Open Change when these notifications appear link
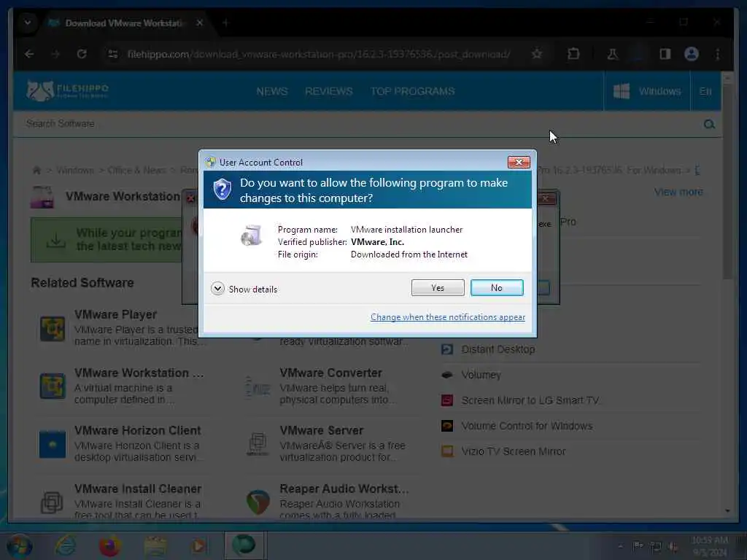This screenshot has width=747, height=560. (x=448, y=317)
